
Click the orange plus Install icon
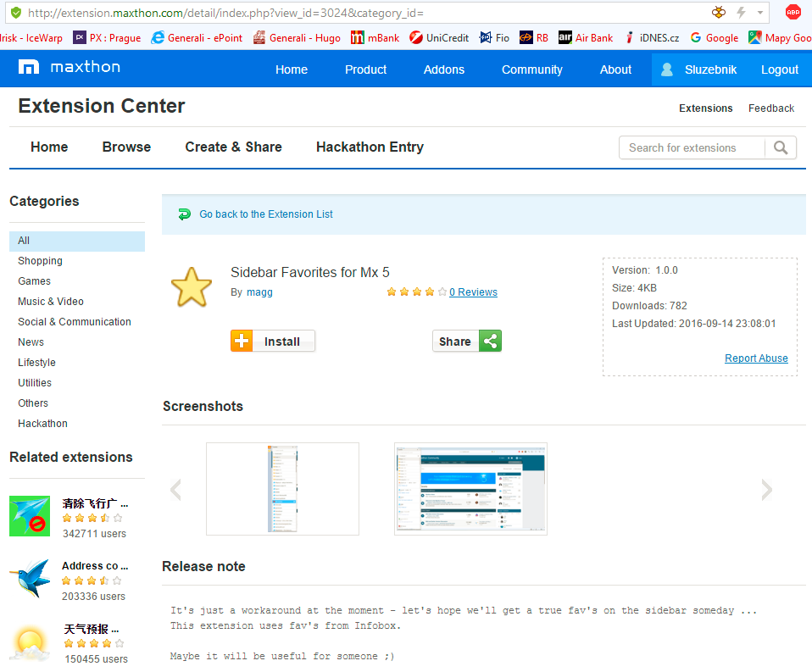242,342
